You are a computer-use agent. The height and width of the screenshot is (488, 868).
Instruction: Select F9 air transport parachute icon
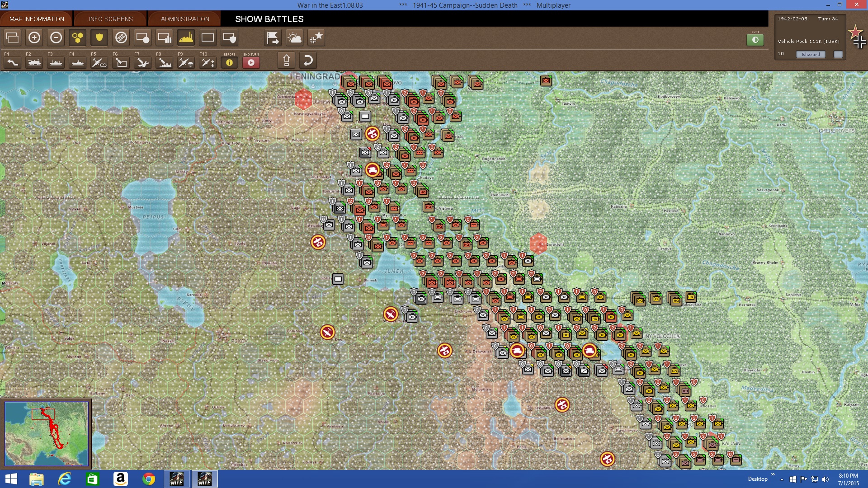[x=186, y=62]
